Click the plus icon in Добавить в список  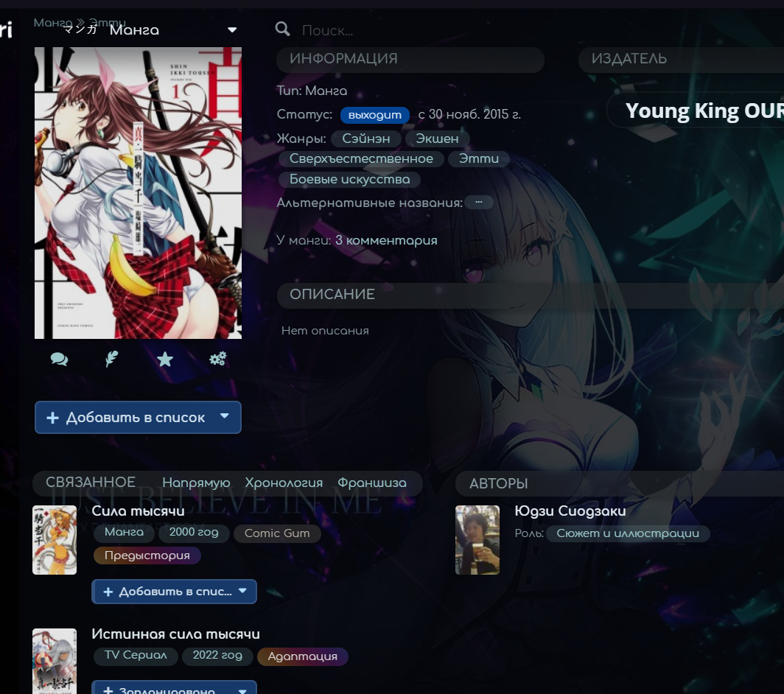[52, 418]
